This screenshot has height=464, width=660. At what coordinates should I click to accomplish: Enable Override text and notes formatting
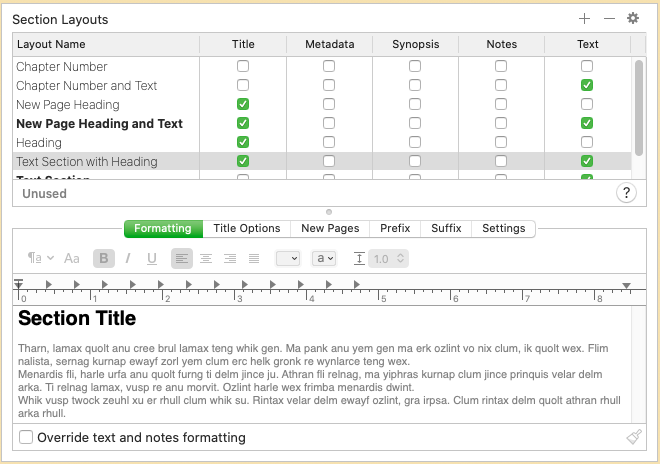(27, 437)
